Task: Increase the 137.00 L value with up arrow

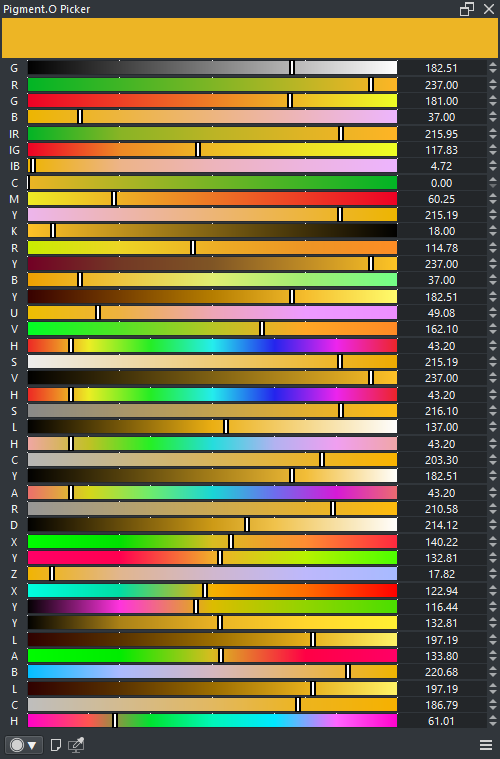Action: [493, 424]
